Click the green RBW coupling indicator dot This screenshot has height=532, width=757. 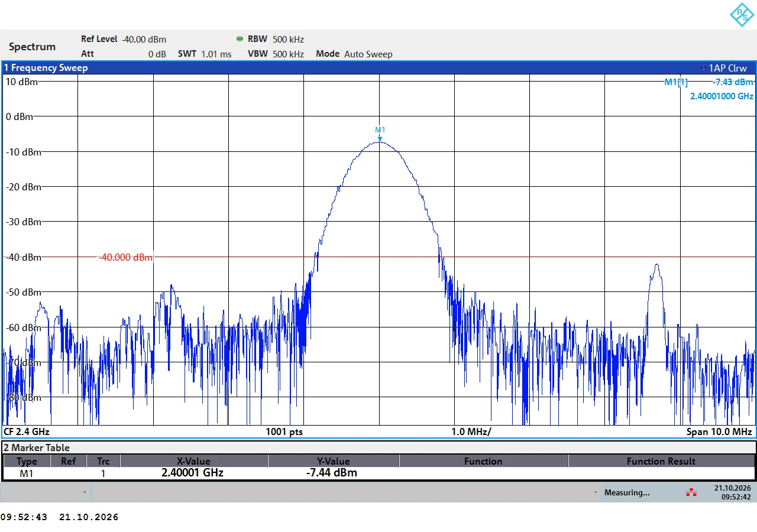pyautogui.click(x=240, y=39)
